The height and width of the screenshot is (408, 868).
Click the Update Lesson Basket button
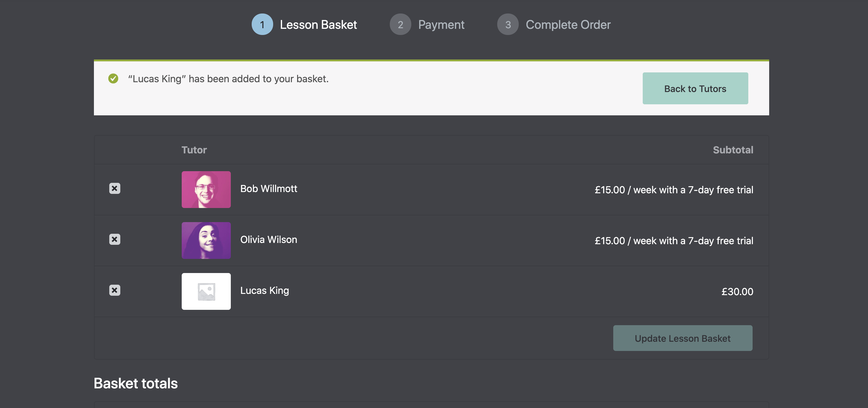point(683,338)
